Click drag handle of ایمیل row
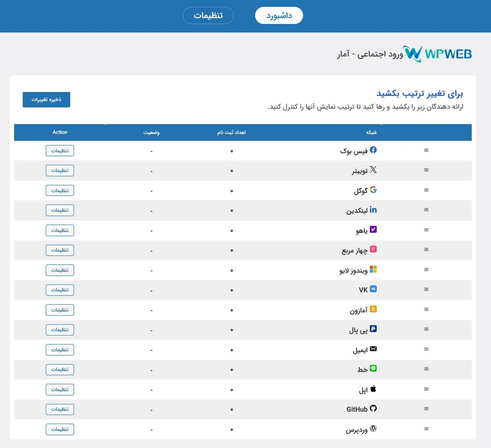The width and height of the screenshot is (491, 448). click(x=426, y=349)
